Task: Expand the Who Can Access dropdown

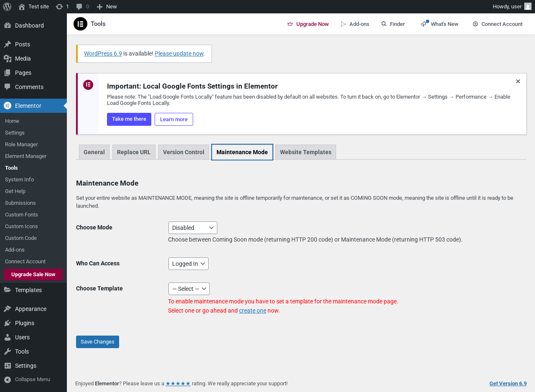Action: coord(189,264)
